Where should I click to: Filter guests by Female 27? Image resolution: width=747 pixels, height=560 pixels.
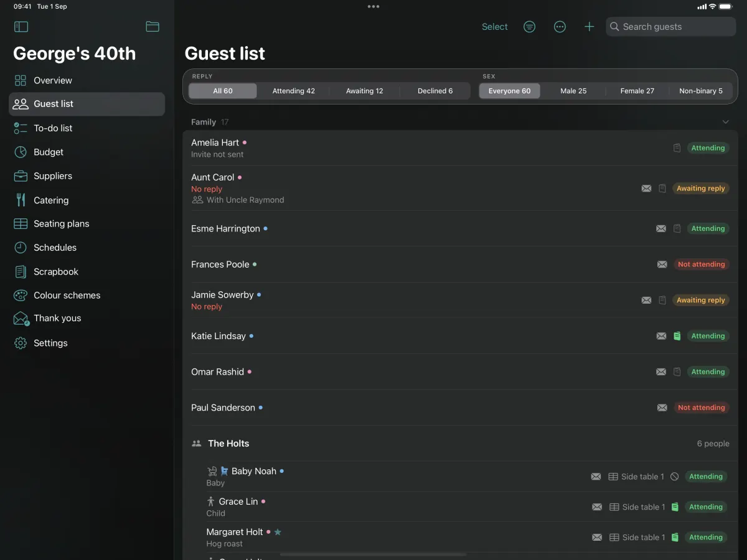[637, 91]
